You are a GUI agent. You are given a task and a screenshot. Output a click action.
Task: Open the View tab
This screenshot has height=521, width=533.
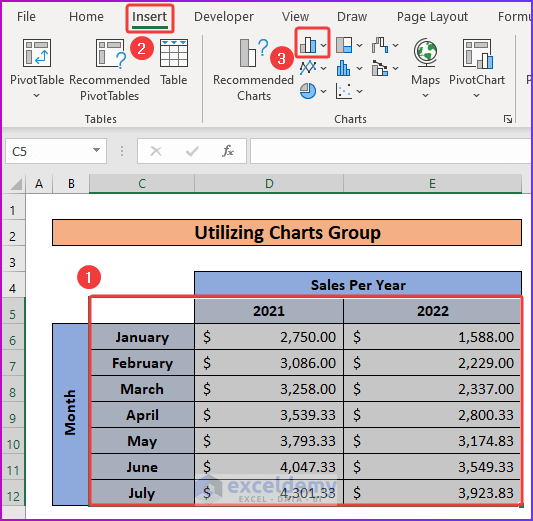(295, 16)
